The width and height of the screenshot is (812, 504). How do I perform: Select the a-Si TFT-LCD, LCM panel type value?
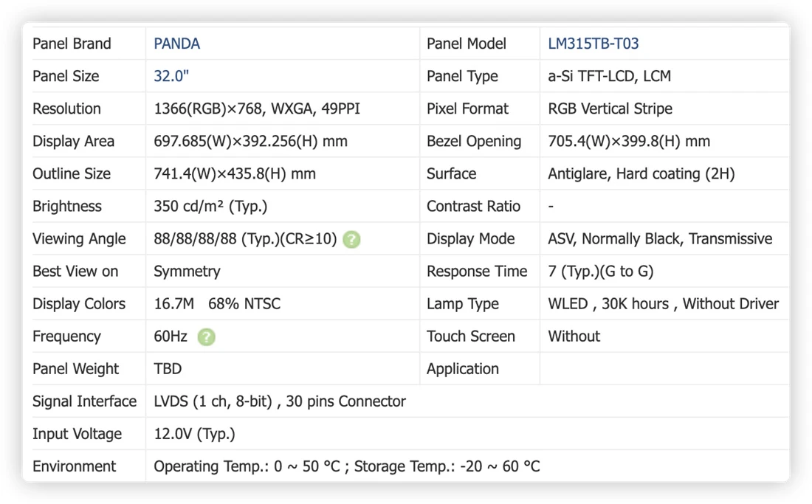pos(609,76)
